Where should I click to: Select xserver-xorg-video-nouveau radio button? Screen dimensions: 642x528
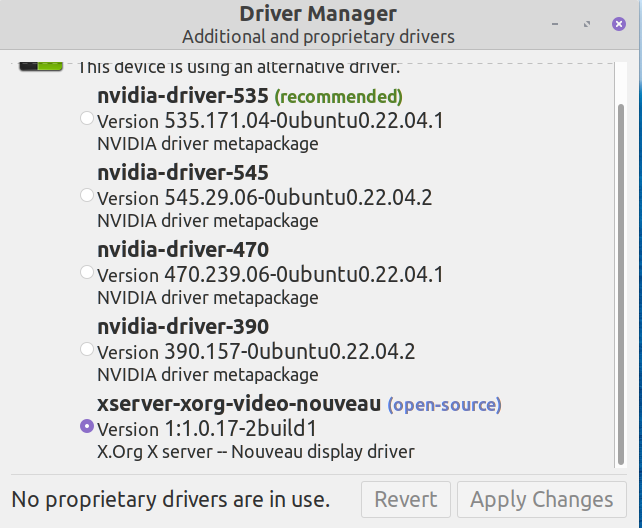pyautogui.click(x=87, y=426)
